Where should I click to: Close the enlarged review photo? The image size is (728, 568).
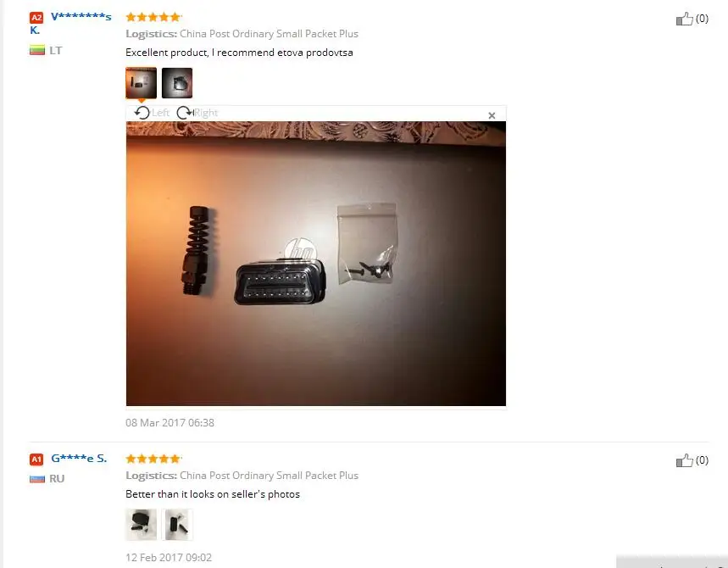[492, 115]
